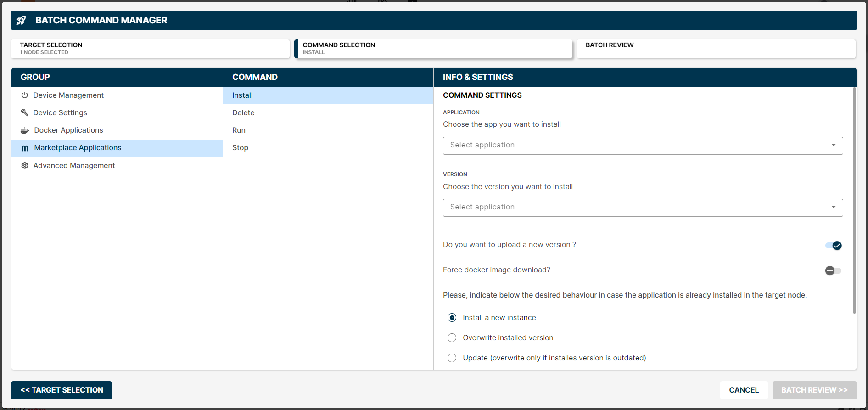Select 'Install a new instance' radio option
The height and width of the screenshot is (410, 868).
point(452,318)
